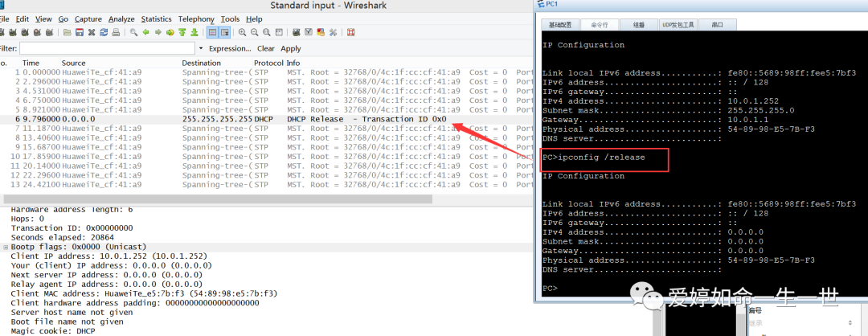
Task: Open the Statistics menu
Action: (x=156, y=18)
